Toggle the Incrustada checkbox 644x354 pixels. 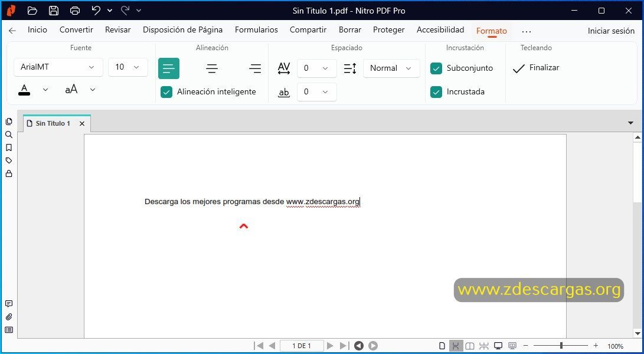tap(436, 92)
